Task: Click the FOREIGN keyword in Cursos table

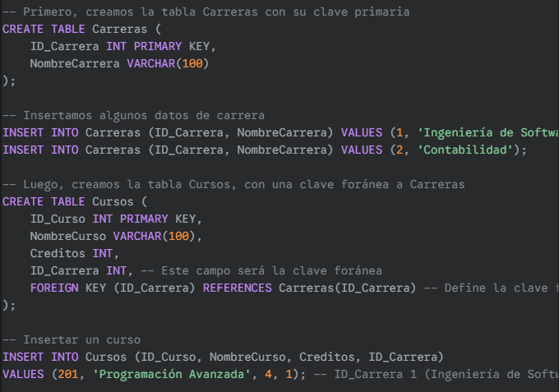Action: click(54, 288)
